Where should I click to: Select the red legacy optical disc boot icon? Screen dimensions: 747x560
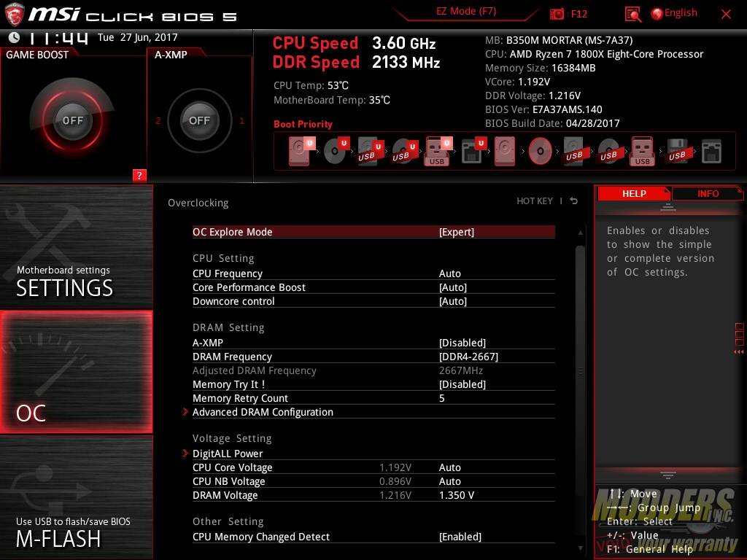(541, 151)
